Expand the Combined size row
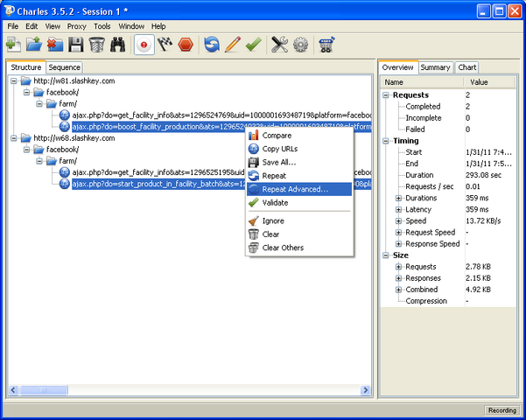 pyautogui.click(x=398, y=290)
